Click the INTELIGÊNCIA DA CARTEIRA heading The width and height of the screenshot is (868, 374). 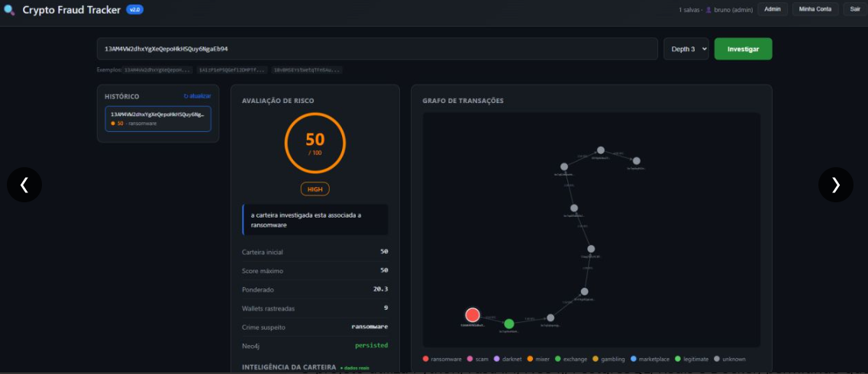[289, 367]
